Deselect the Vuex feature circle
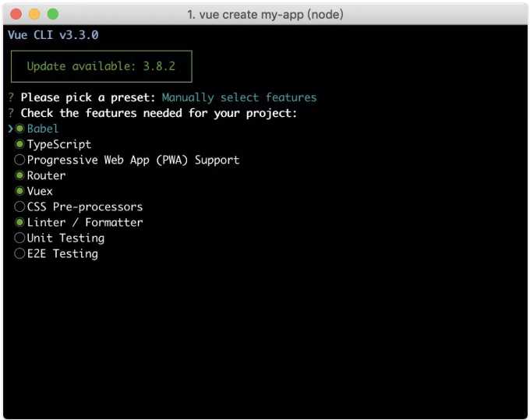530x420 pixels. click(19, 191)
